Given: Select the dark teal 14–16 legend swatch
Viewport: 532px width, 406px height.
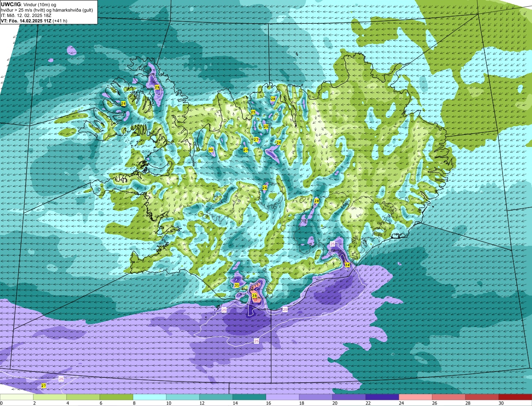Looking at the screenshot, I should pyautogui.click(x=249, y=397).
